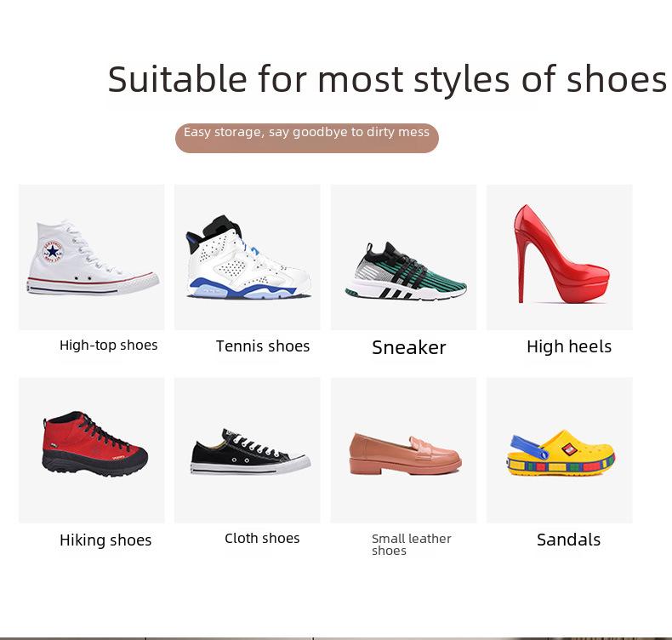The width and height of the screenshot is (672, 640).
Task: Click the 'Hiking shoes' label
Action: pos(105,540)
